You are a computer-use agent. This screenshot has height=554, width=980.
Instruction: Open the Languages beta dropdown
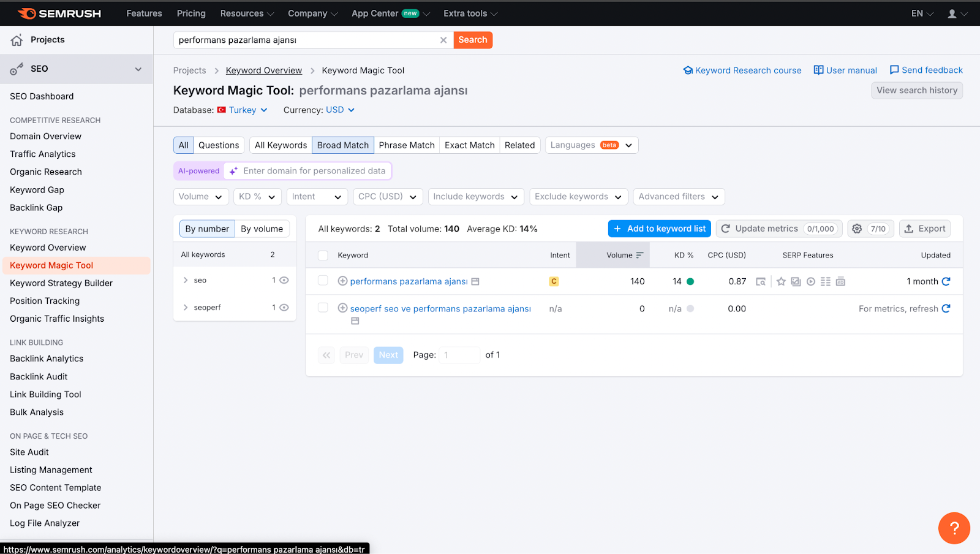tap(592, 145)
